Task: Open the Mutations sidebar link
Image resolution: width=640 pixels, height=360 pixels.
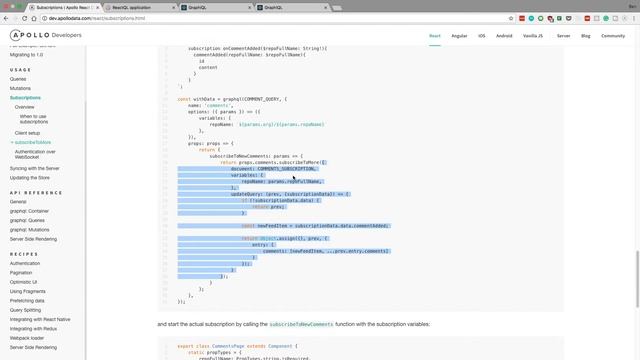Action: 20,89
